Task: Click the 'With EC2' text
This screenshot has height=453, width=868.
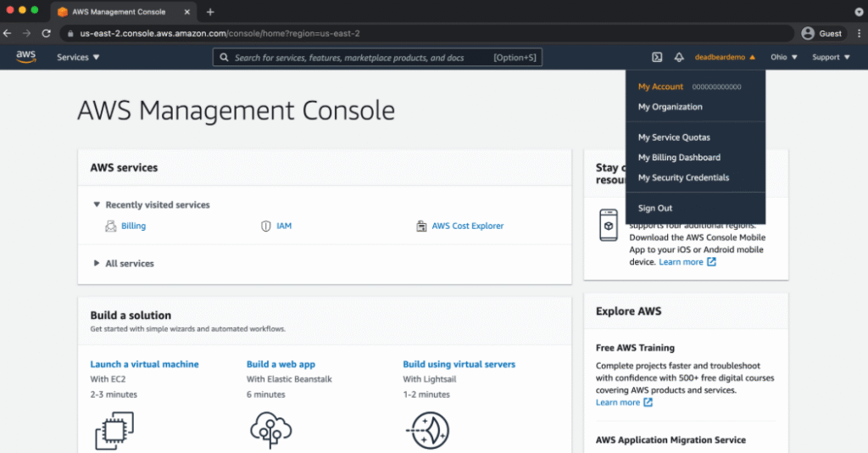Action: (x=108, y=379)
